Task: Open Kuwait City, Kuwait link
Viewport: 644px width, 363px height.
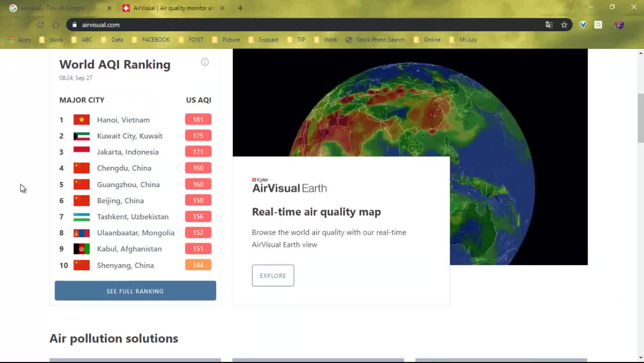Action: pos(130,136)
